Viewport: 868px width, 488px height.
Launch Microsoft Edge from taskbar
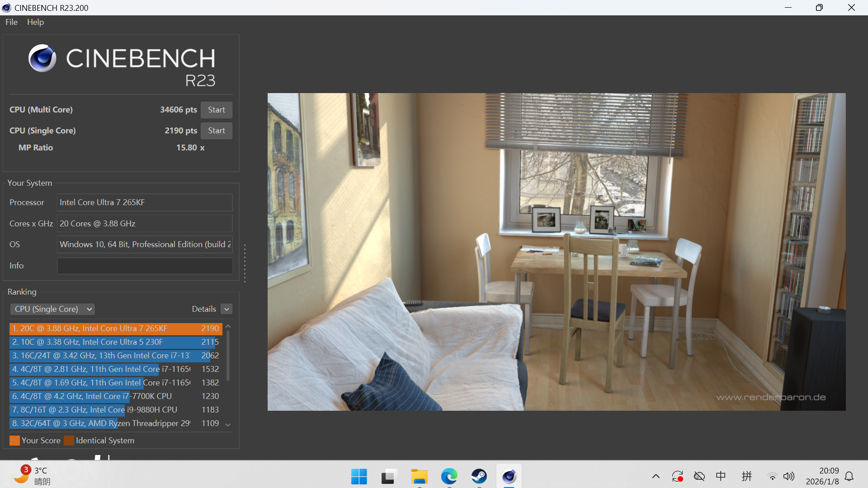click(x=449, y=476)
